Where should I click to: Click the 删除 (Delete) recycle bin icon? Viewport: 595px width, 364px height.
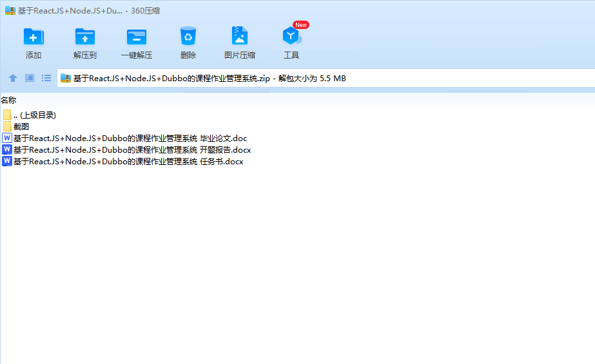pyautogui.click(x=188, y=36)
